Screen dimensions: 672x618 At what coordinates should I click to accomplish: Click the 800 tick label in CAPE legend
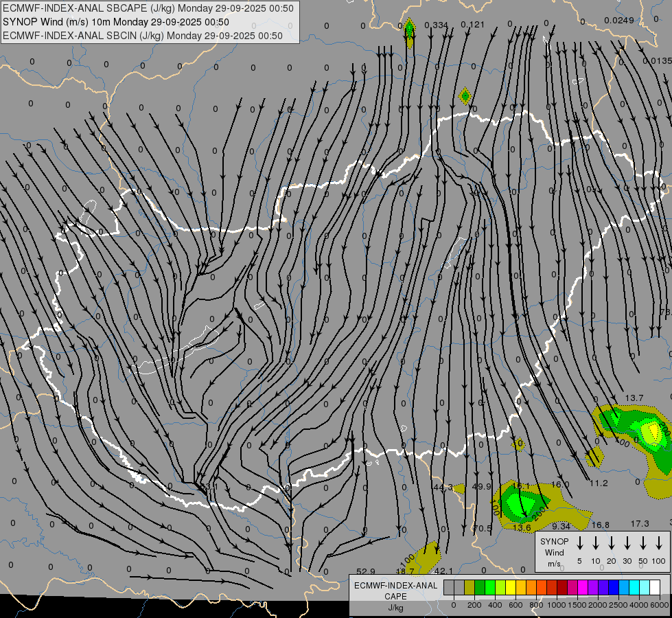tap(536, 605)
